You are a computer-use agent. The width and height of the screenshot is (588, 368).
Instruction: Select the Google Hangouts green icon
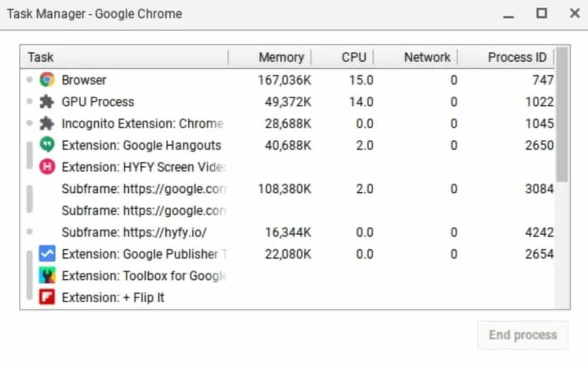[47, 145]
